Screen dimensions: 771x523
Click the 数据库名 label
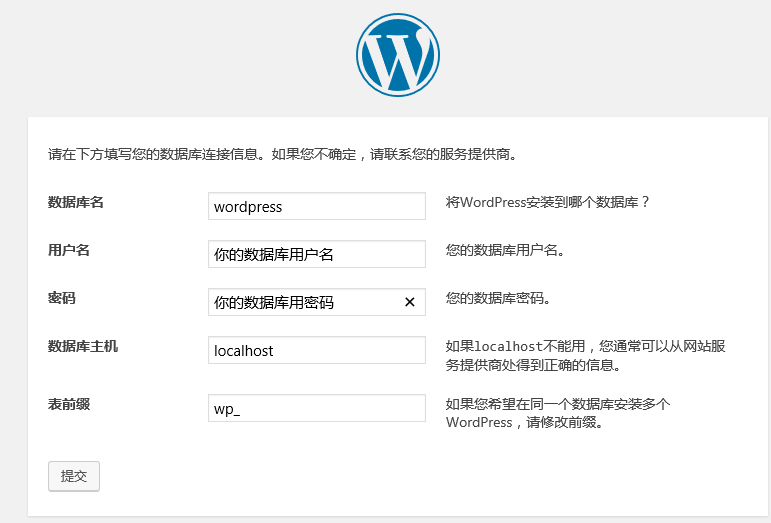(x=76, y=202)
